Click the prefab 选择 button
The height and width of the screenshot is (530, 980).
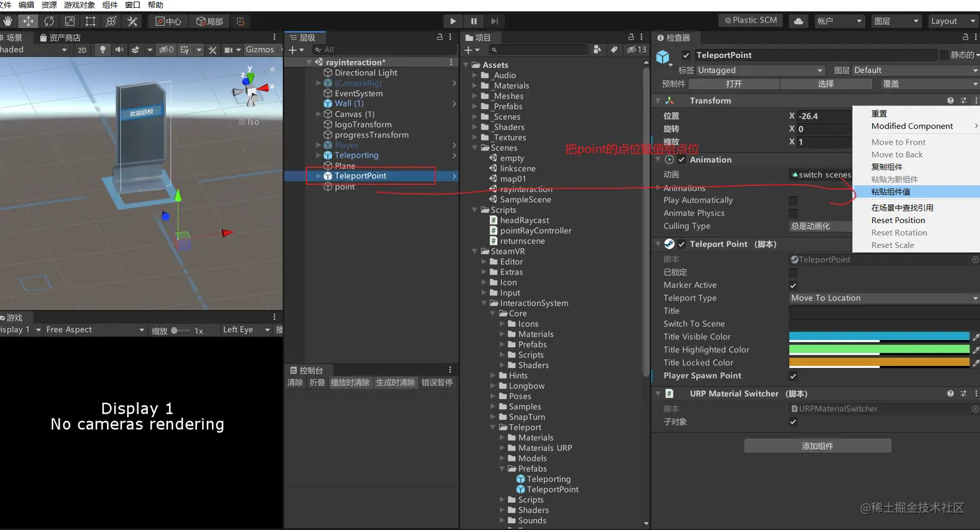[x=826, y=84]
